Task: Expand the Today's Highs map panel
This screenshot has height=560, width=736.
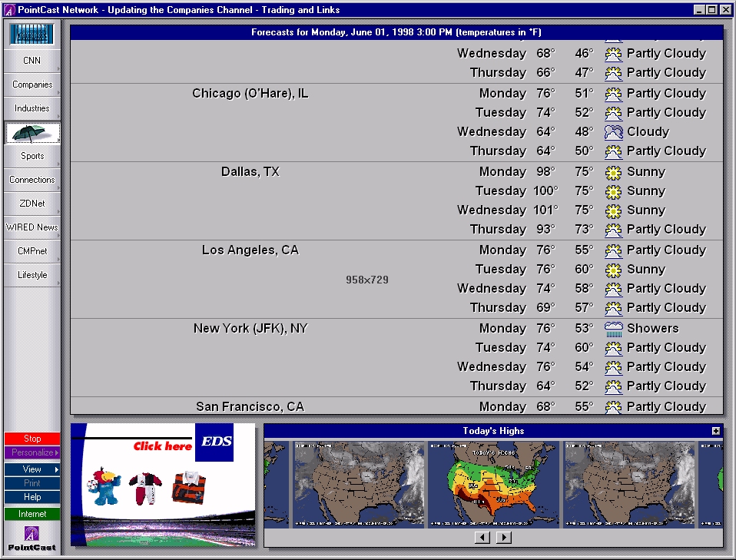Action: point(716,431)
